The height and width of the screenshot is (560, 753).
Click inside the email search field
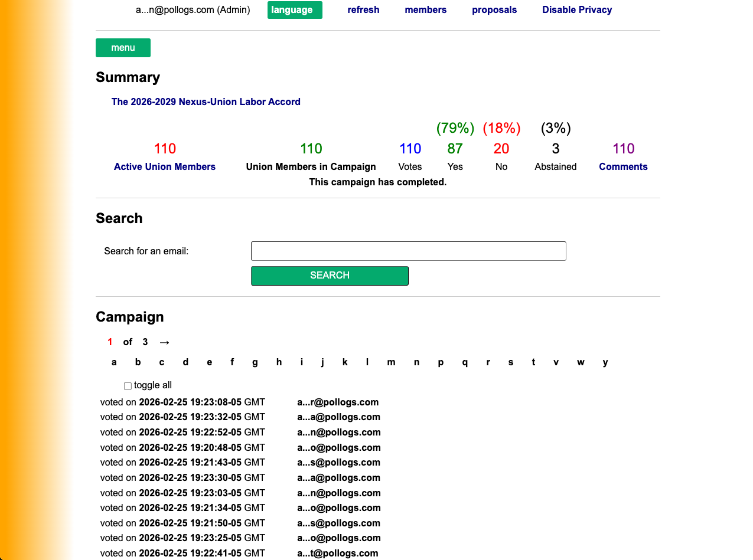coord(408,251)
